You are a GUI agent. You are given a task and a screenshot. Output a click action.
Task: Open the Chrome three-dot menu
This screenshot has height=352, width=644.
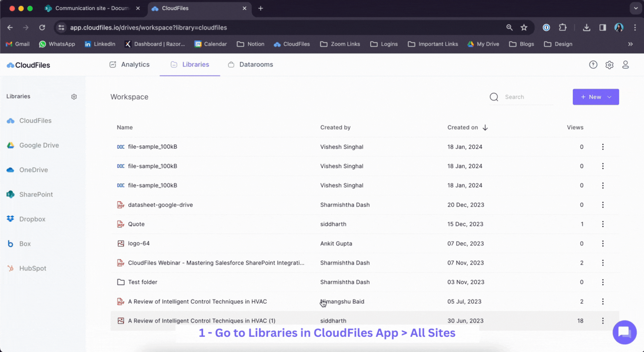(x=635, y=27)
